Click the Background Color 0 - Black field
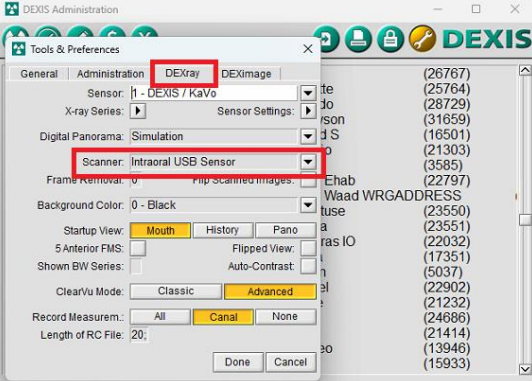Image resolution: width=532 pixels, height=381 pixels. (213, 205)
